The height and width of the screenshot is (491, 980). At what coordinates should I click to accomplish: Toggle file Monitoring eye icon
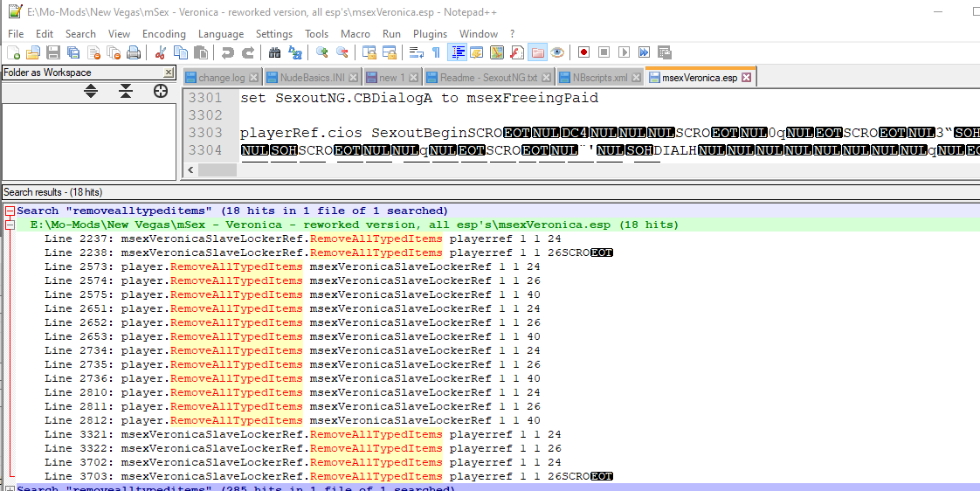pos(557,52)
